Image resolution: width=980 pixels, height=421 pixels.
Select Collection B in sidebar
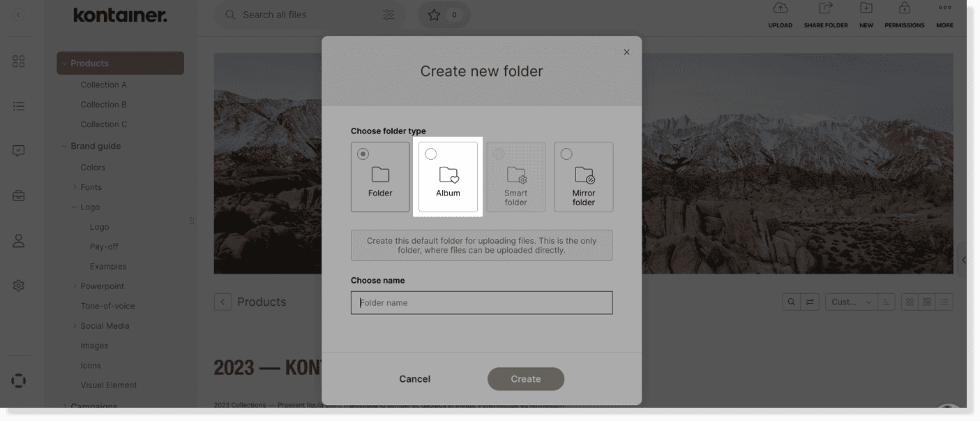[103, 104]
